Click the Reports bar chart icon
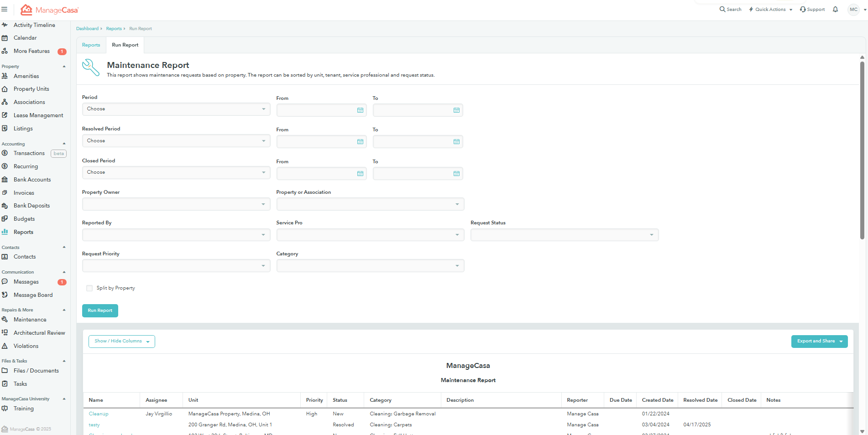 tap(5, 232)
